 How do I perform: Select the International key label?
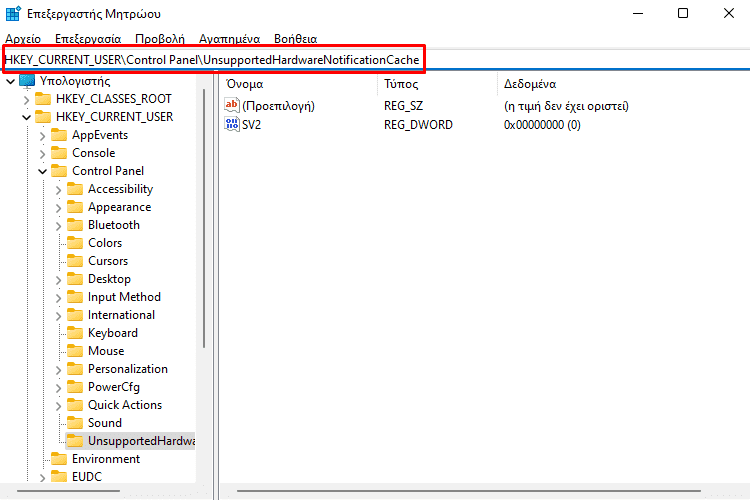(x=121, y=315)
